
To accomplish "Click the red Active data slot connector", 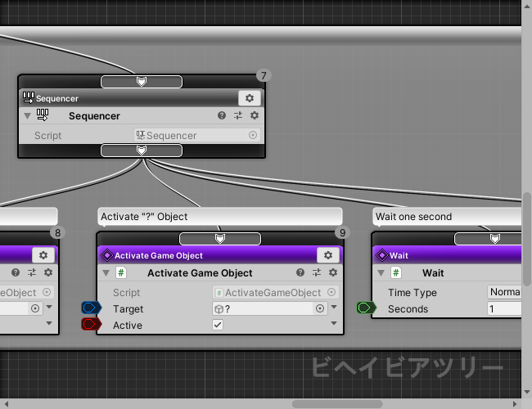I will click(x=91, y=325).
